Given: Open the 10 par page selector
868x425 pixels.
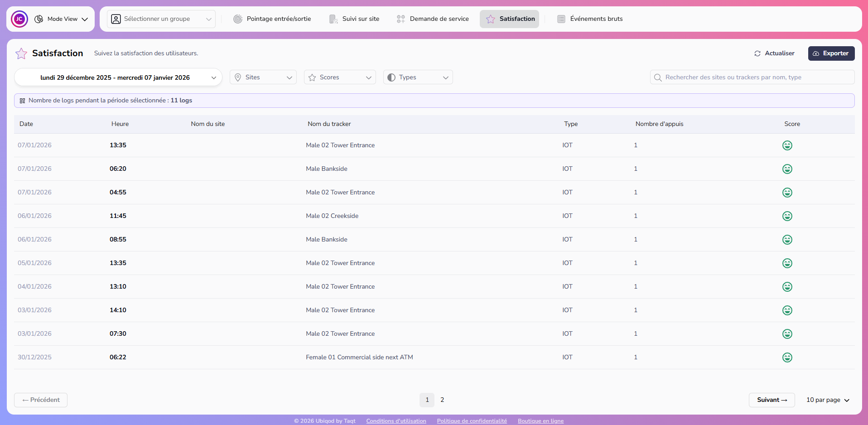Looking at the screenshot, I should [827, 400].
